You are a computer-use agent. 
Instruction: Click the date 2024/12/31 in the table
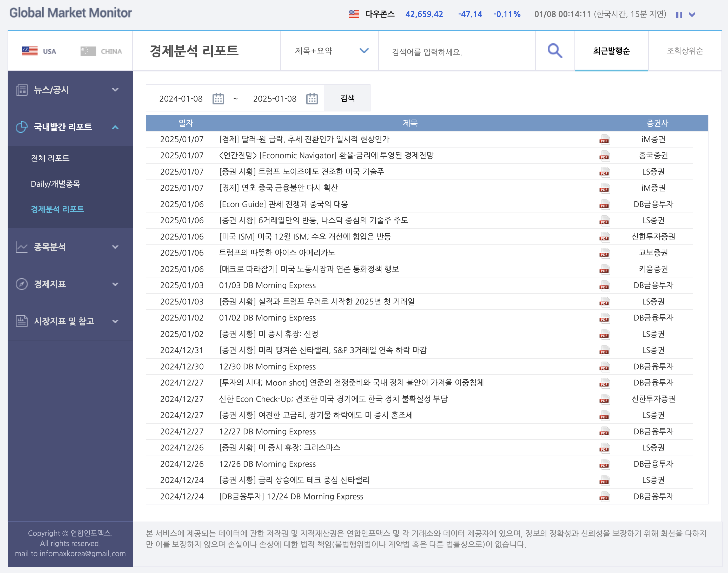[x=182, y=350]
